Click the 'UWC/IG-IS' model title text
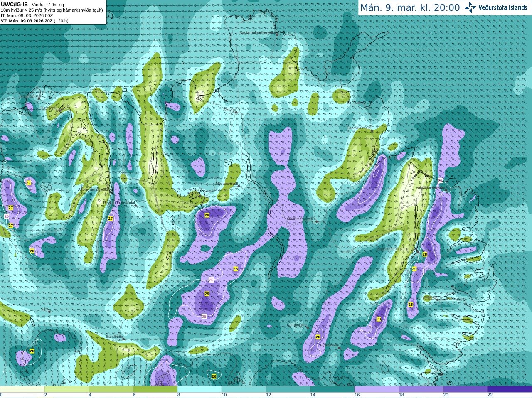 tap(14, 4)
